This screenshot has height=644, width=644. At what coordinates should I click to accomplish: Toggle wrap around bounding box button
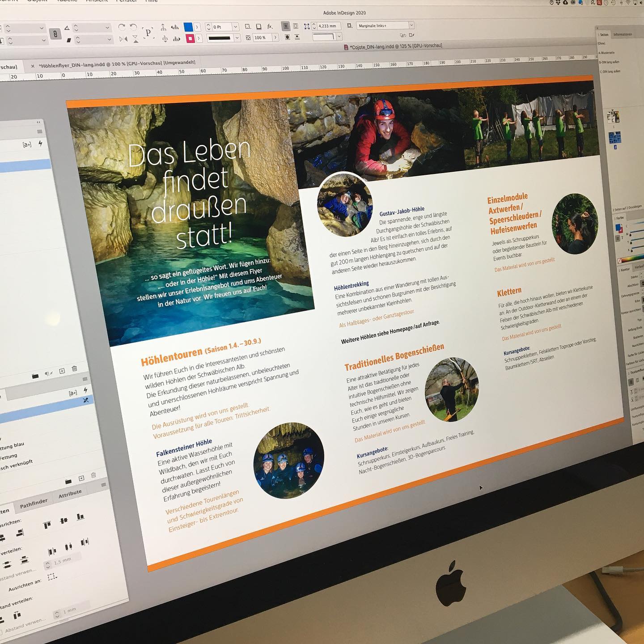point(295,26)
